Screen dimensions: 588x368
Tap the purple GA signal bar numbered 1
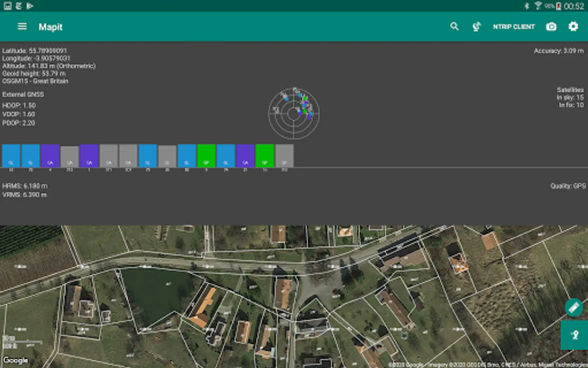[89, 155]
